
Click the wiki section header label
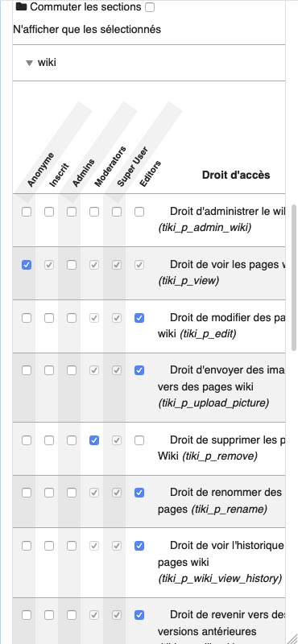pyautogui.click(x=47, y=63)
